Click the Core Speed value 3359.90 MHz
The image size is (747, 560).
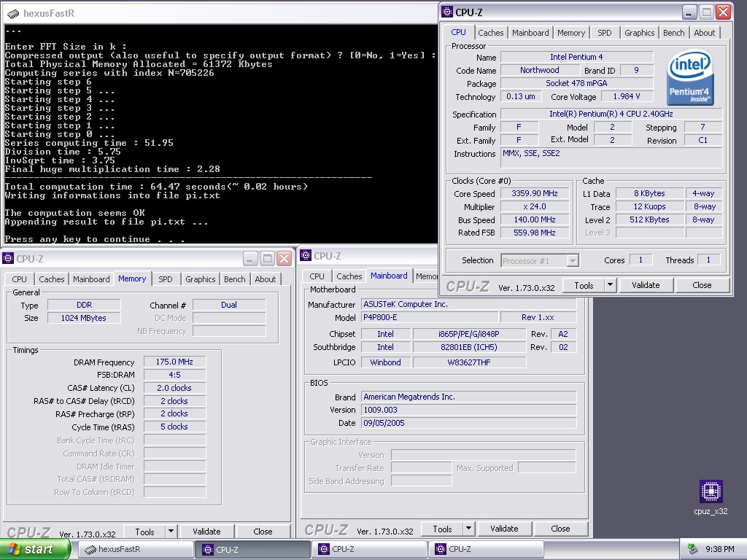[535, 193]
